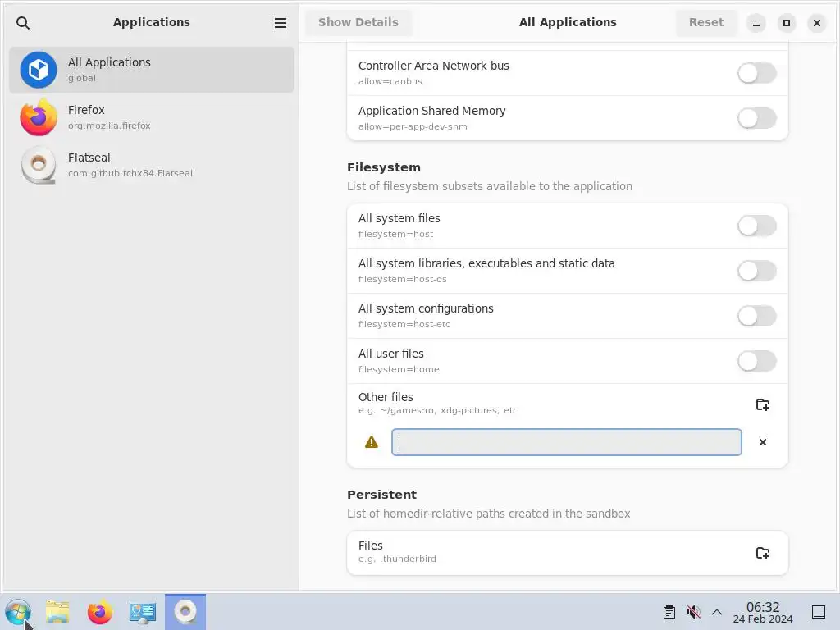Enable the All system files switch
Screen dimensions: 840x630
tap(756, 226)
